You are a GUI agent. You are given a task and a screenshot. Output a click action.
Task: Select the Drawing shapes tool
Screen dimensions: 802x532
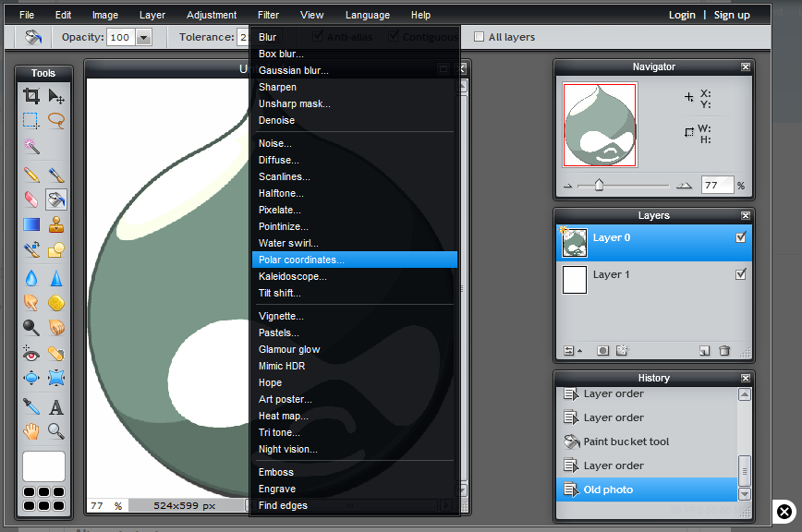pyautogui.click(x=56, y=249)
